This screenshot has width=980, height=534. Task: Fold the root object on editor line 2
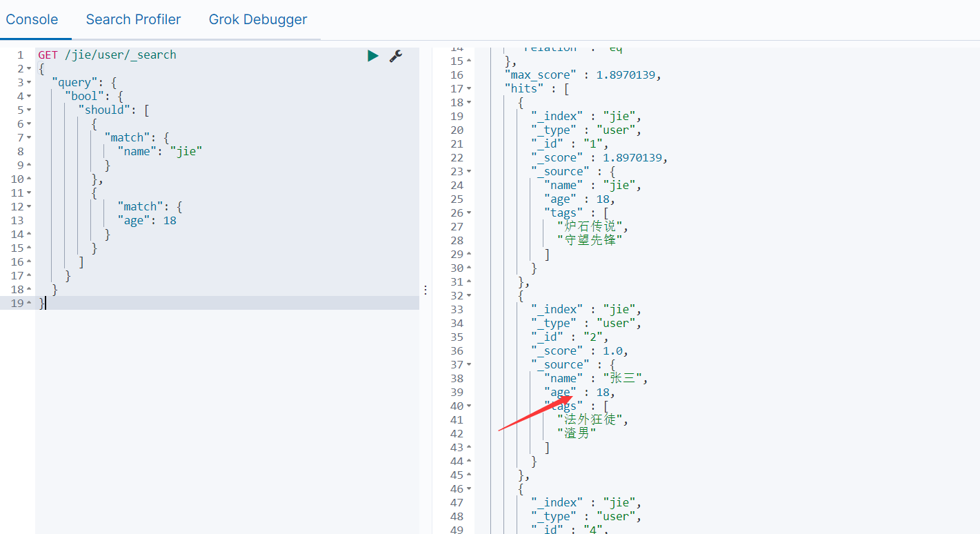click(29, 68)
